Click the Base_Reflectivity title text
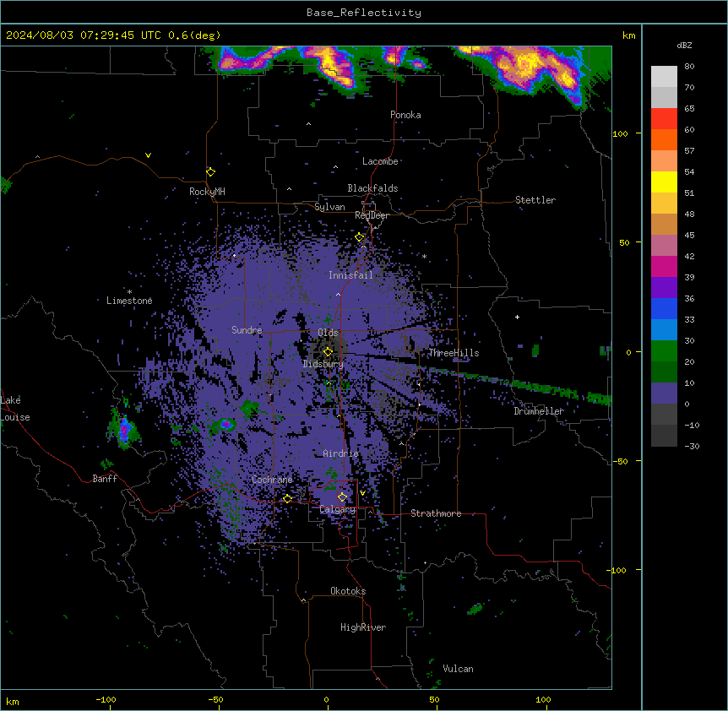The height and width of the screenshot is (711, 728). tap(364, 13)
